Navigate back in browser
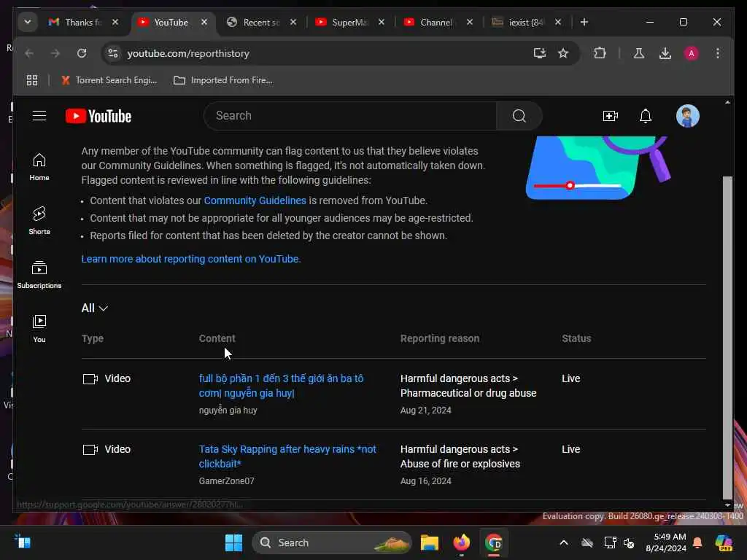747x560 pixels. [x=29, y=52]
